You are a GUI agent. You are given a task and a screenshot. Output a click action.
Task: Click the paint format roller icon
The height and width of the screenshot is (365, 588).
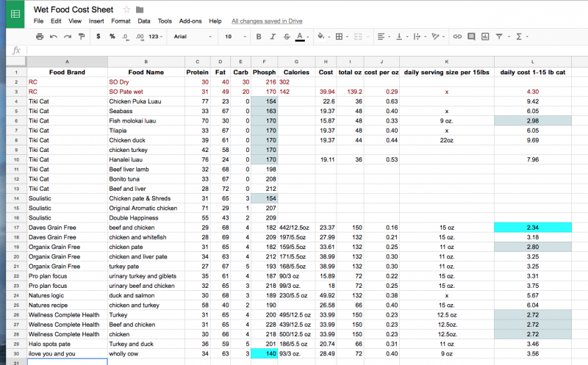point(81,36)
